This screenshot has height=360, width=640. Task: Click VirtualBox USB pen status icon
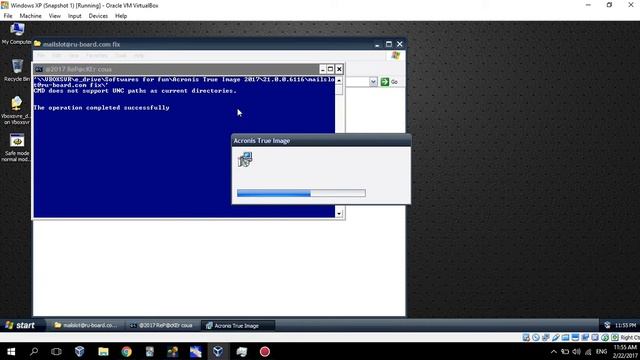click(x=556, y=338)
